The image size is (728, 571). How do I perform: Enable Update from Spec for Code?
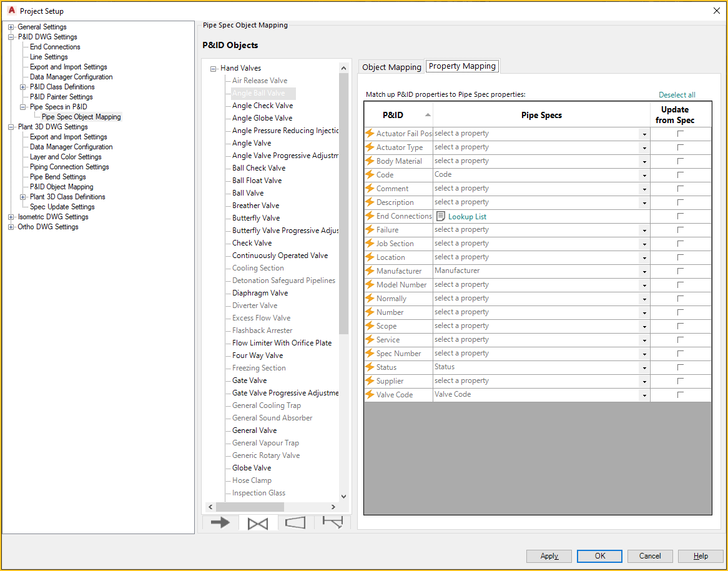(x=681, y=174)
